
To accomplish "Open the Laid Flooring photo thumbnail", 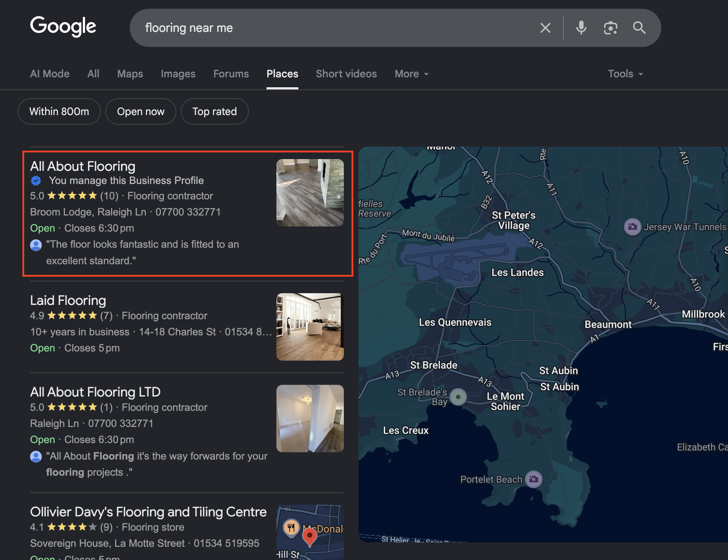I will pos(310,327).
